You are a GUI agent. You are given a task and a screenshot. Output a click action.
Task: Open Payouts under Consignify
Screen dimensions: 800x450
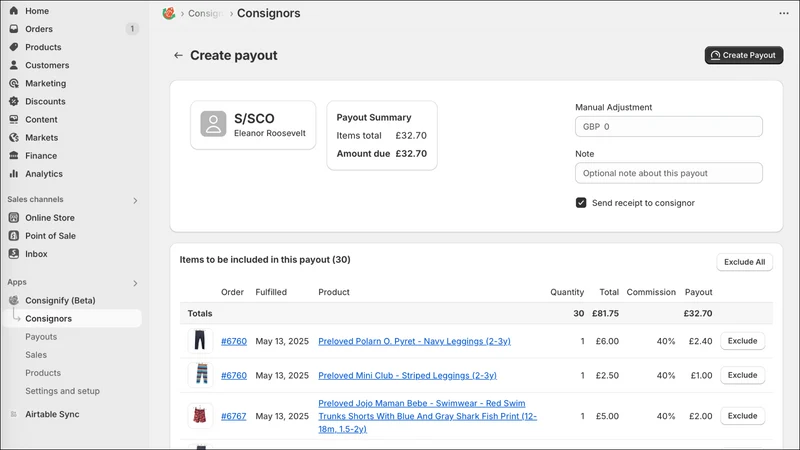[41, 337]
